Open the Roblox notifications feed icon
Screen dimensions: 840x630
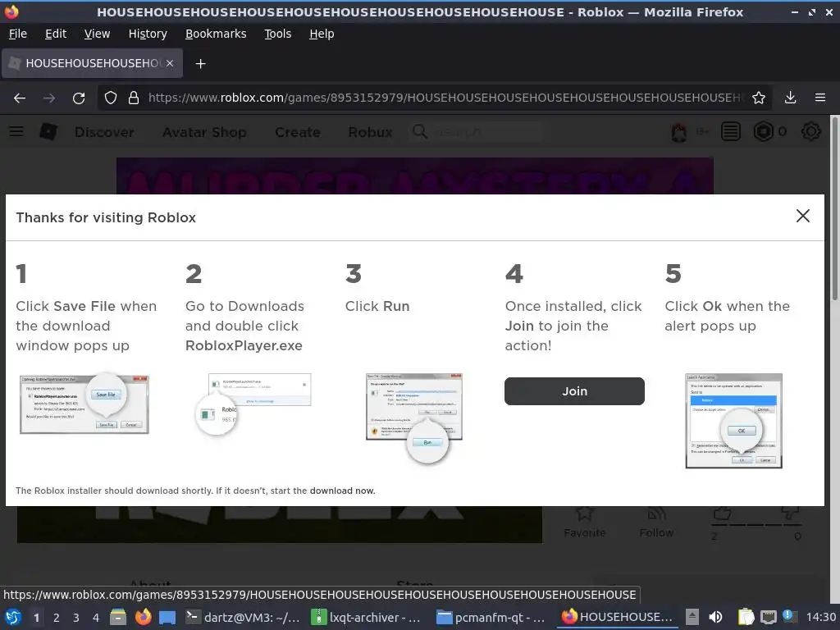[x=731, y=131]
